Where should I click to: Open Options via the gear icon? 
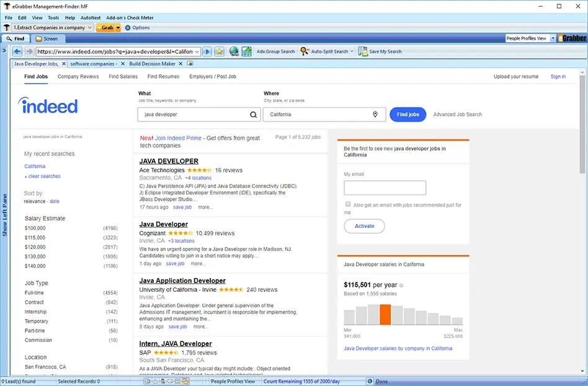coord(128,28)
